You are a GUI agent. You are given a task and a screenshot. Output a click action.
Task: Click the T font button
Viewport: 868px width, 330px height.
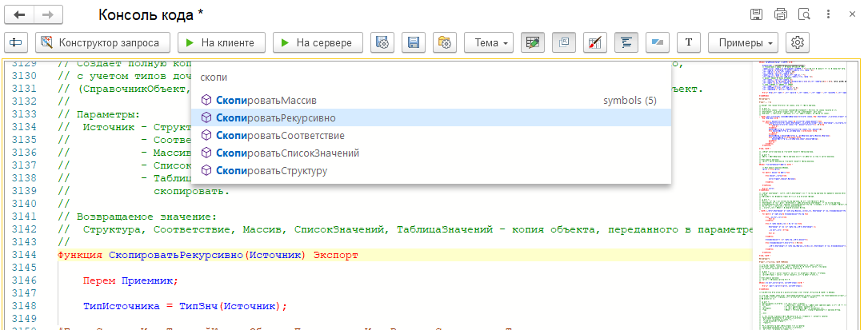pyautogui.click(x=689, y=42)
